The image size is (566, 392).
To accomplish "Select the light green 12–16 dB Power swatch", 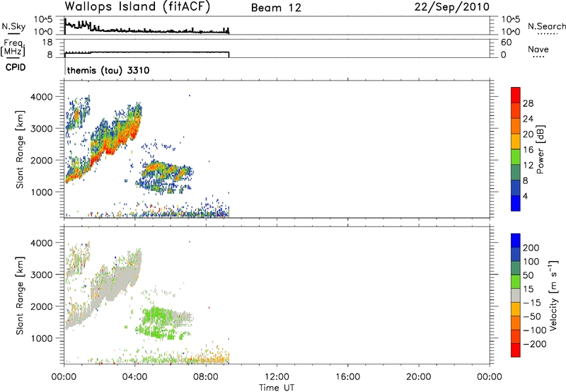I will pyautogui.click(x=516, y=156).
